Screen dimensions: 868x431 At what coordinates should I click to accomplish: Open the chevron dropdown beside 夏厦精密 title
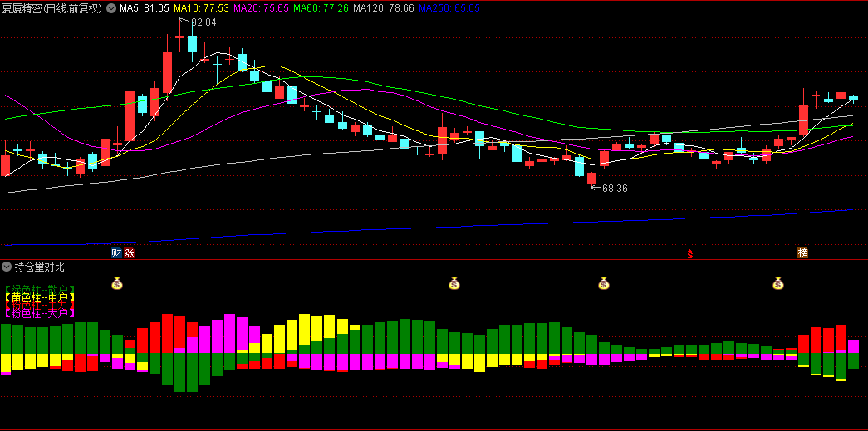point(111,8)
